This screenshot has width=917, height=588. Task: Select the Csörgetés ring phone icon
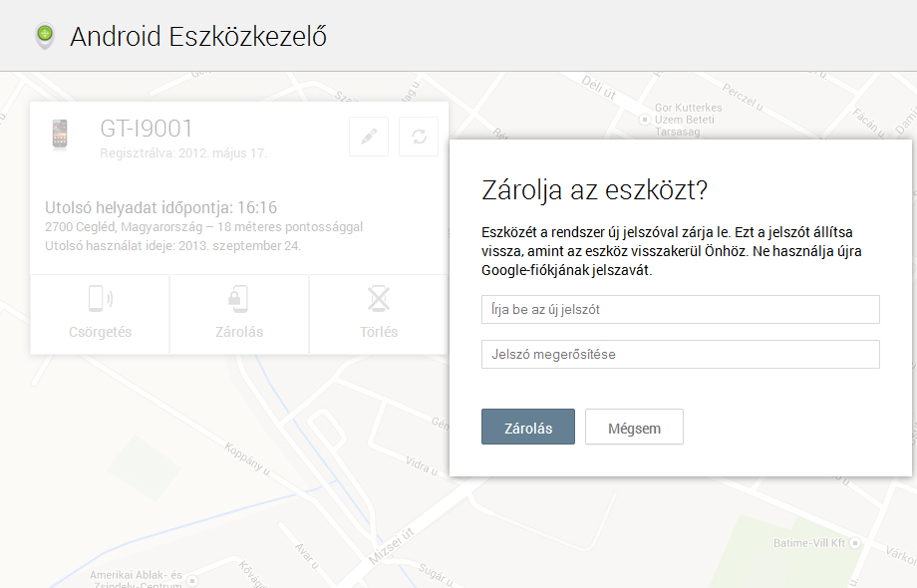coord(100,299)
